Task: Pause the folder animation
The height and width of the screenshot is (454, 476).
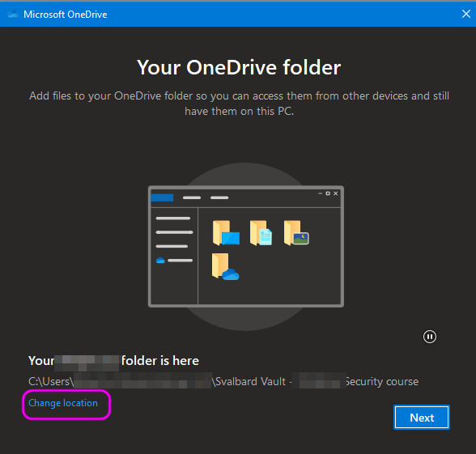Action: pos(430,337)
